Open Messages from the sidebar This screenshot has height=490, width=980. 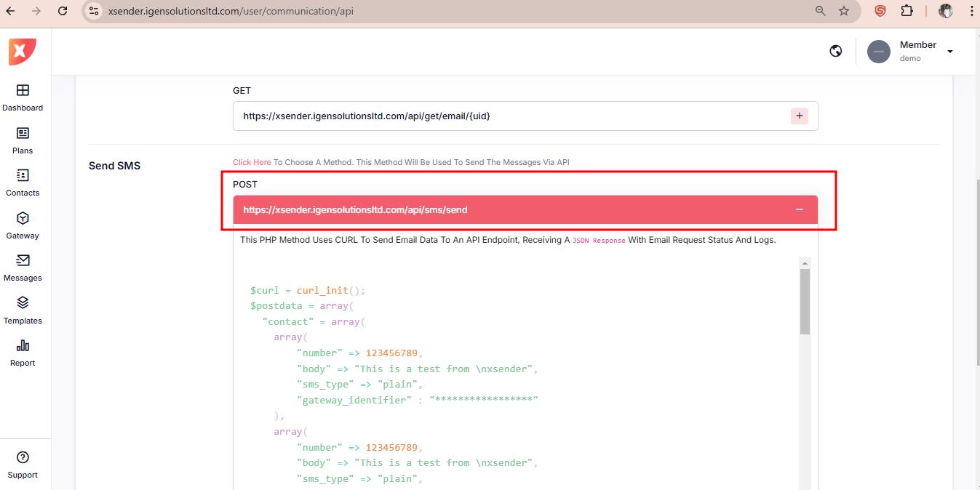pyautogui.click(x=23, y=261)
